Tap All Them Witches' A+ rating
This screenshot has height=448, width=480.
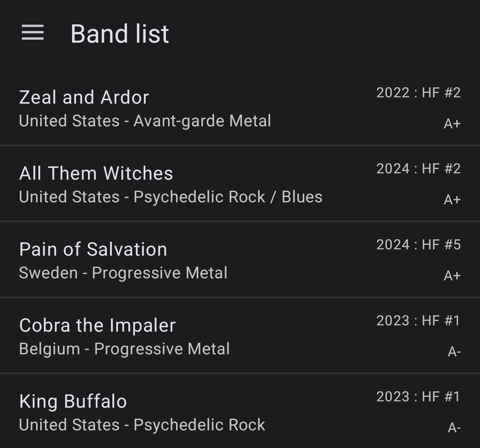452,200
